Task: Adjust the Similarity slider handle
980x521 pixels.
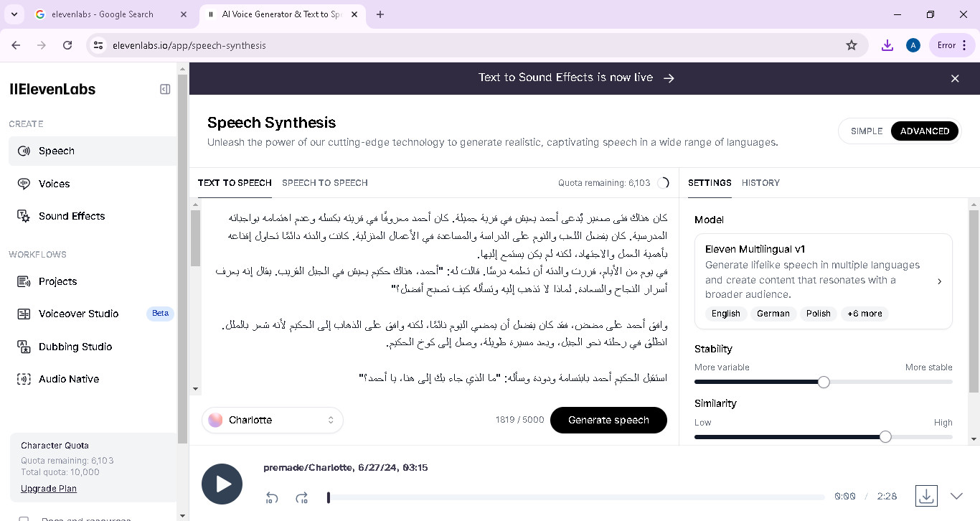Action: (x=885, y=436)
